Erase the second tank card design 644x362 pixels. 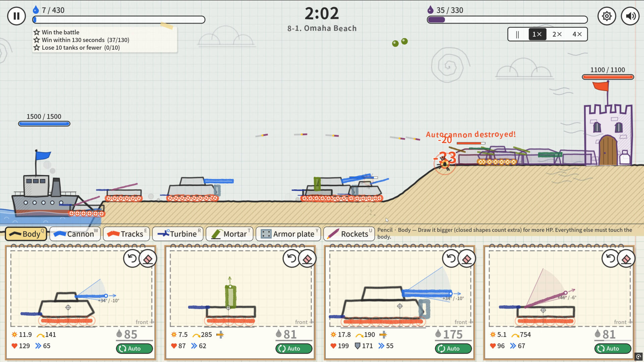pos(307,258)
